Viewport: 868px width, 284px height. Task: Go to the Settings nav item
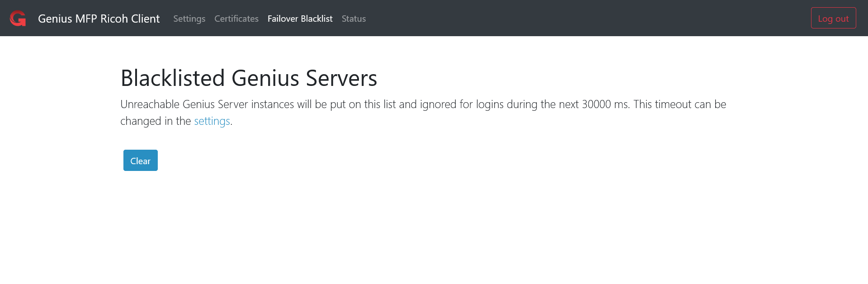click(x=189, y=19)
